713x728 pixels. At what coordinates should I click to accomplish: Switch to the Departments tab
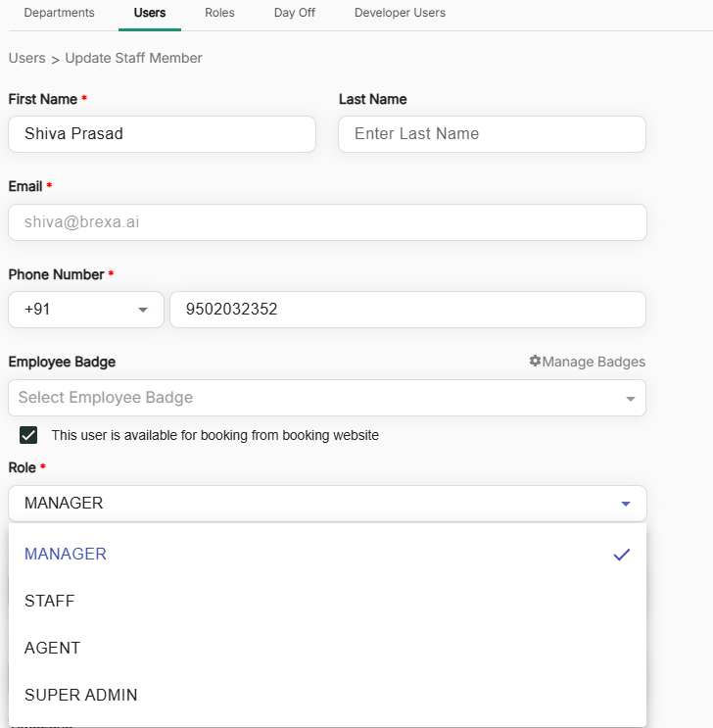(x=59, y=13)
